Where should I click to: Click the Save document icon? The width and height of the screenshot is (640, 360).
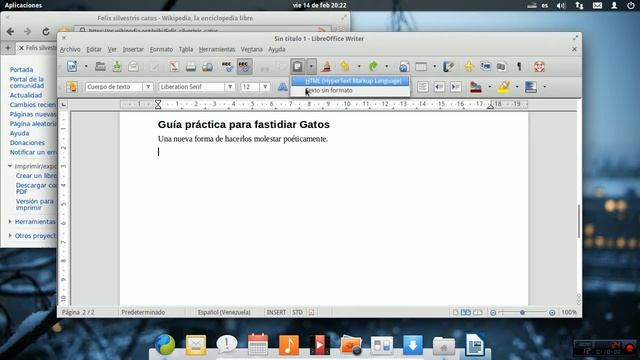pyautogui.click(x=117, y=66)
